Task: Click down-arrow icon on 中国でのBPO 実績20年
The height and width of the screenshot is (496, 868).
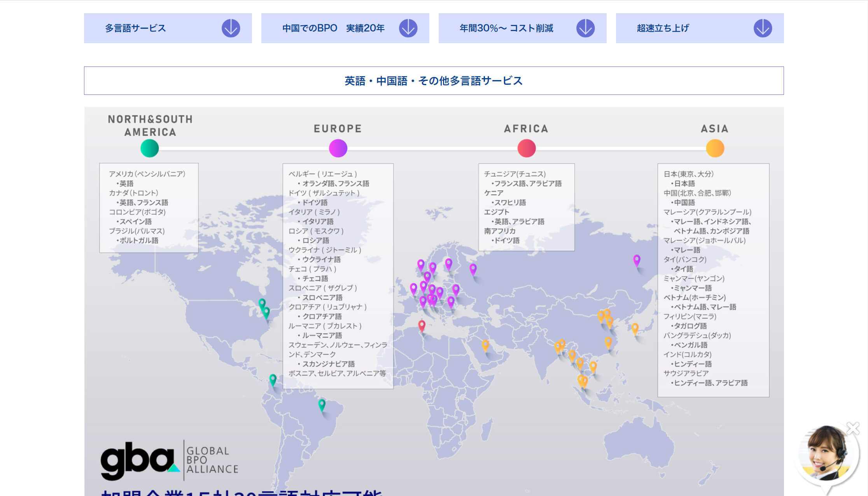Action: pos(408,28)
